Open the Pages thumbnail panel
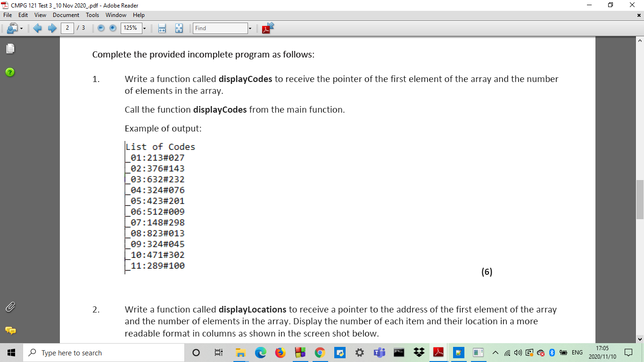This screenshot has height=362, width=644. [x=9, y=48]
